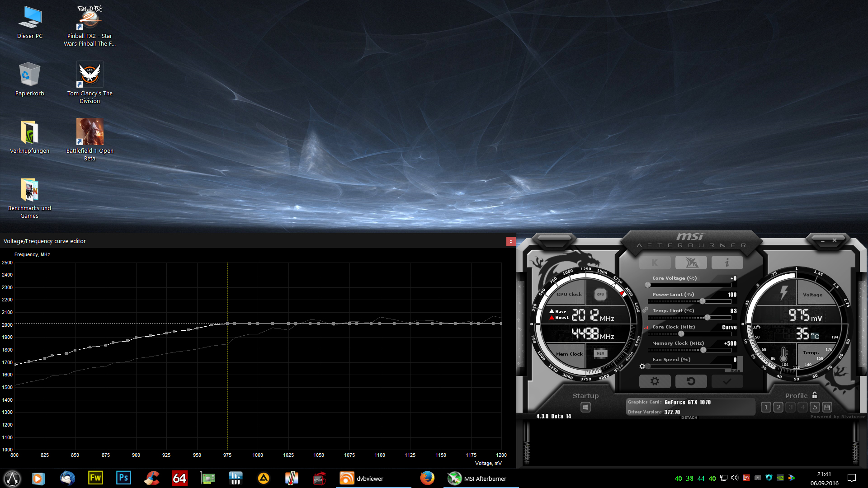Open the Core Clock curve editor bars icon
This screenshot has width=868, height=488.
pos(646,327)
